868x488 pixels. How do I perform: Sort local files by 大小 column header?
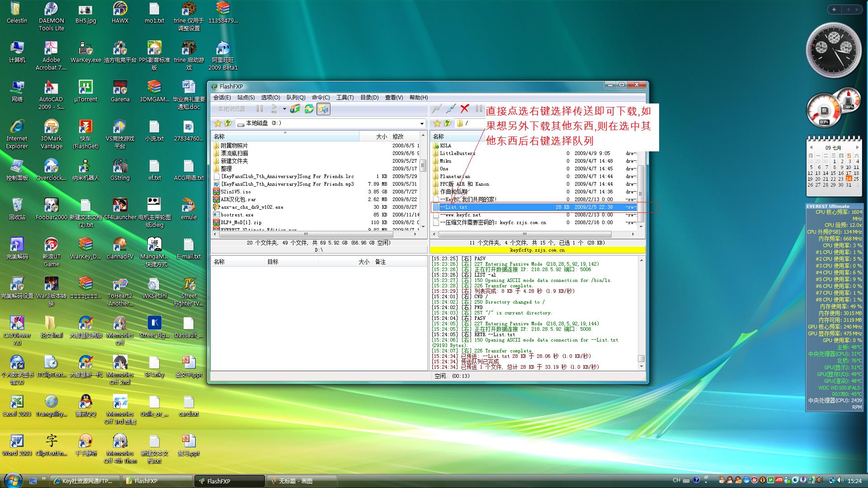[374, 136]
